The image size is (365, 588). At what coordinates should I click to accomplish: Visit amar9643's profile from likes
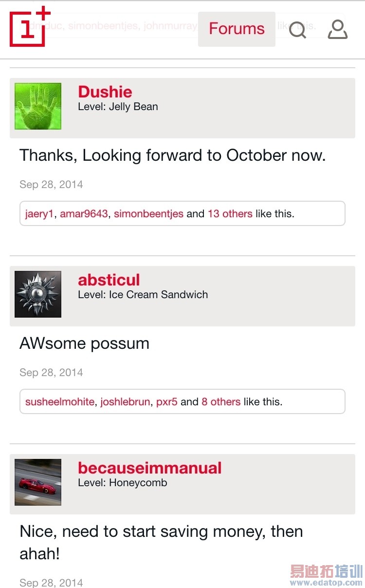click(x=84, y=214)
